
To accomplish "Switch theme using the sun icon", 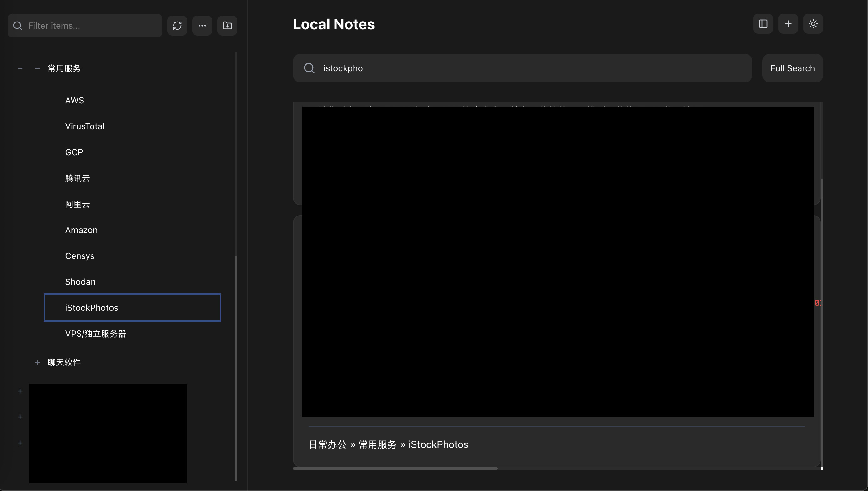I will click(x=813, y=24).
